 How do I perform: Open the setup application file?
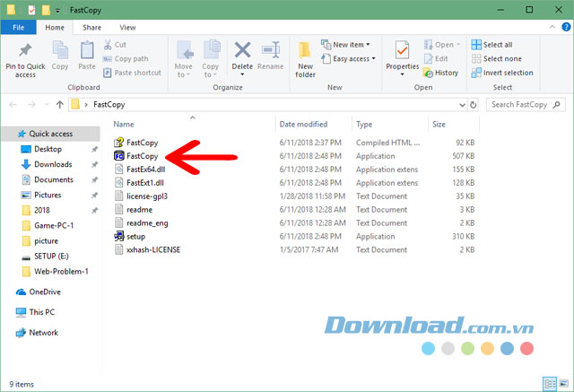(136, 236)
